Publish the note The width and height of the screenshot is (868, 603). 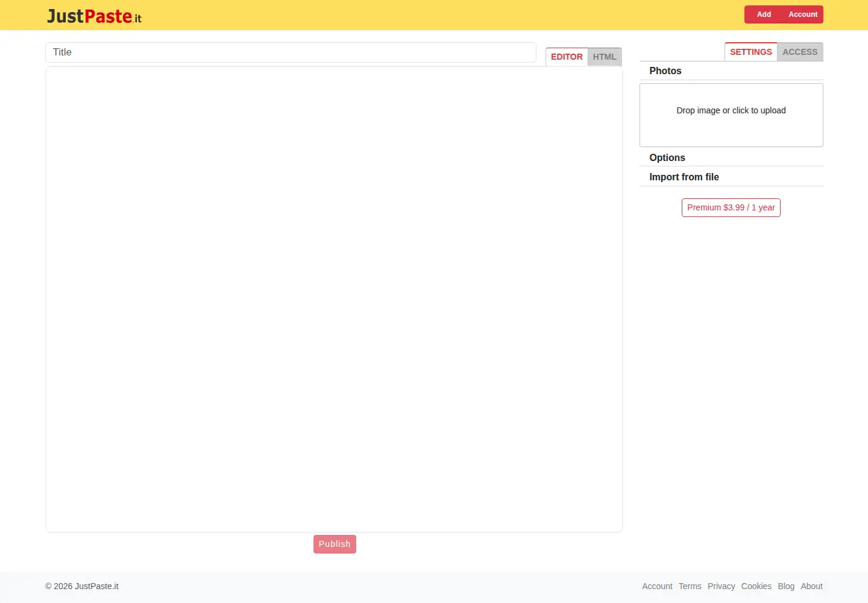point(335,544)
